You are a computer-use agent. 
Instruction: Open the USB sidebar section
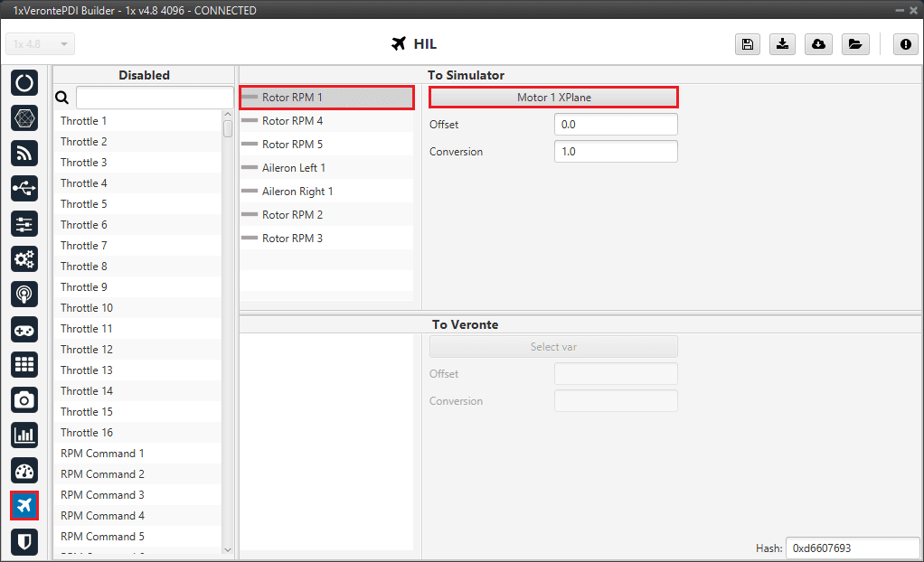pyautogui.click(x=24, y=188)
